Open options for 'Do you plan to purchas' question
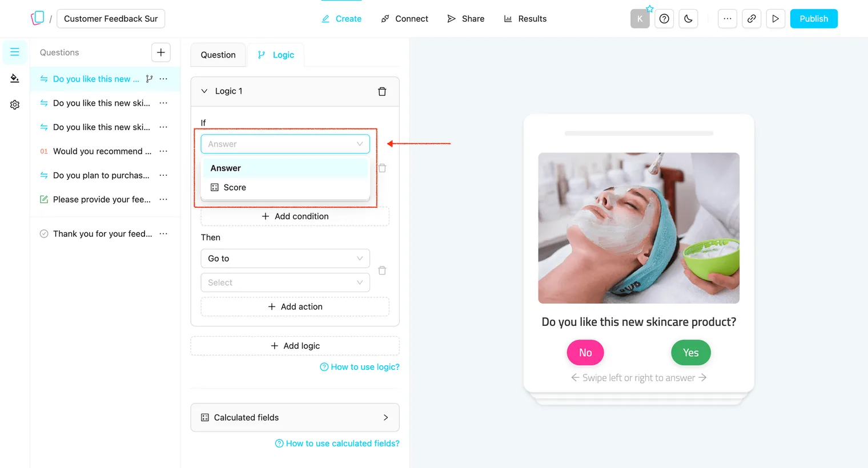Screen dimensions: 868x468 163,175
